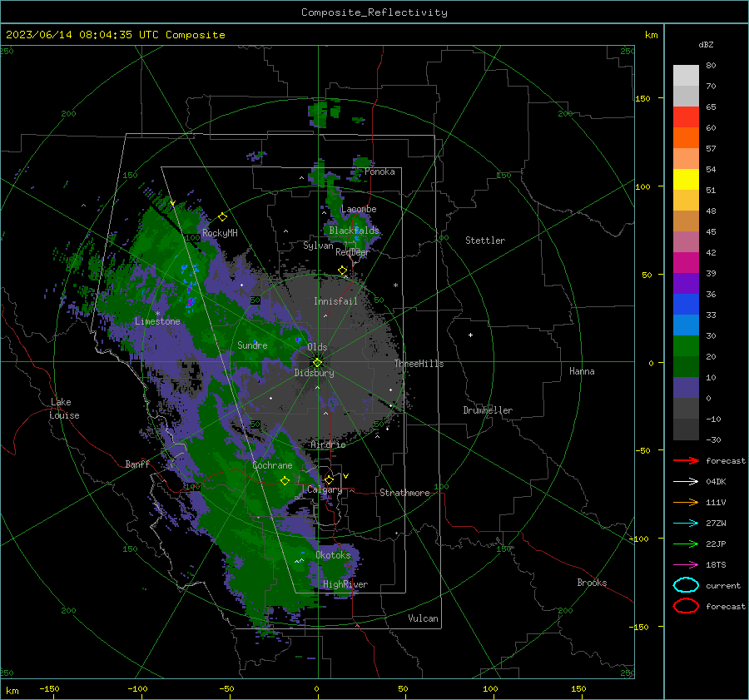Click the Sundre town label

(x=252, y=345)
